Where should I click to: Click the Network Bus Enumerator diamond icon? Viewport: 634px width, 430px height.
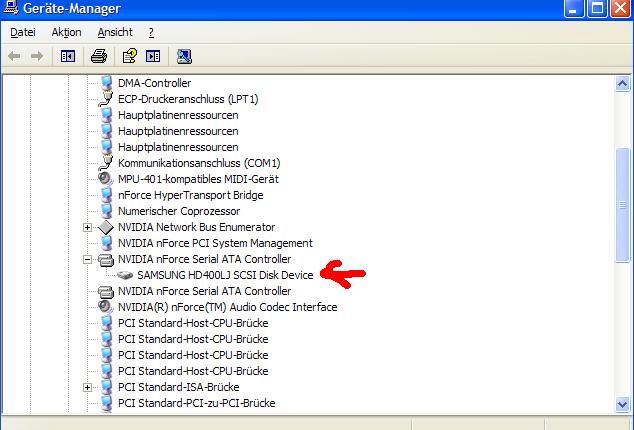(x=106, y=227)
